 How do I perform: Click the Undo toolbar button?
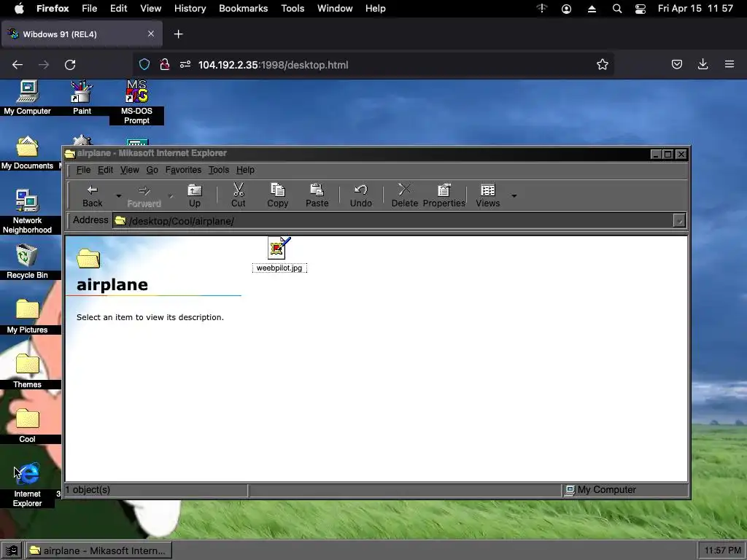pyautogui.click(x=360, y=195)
